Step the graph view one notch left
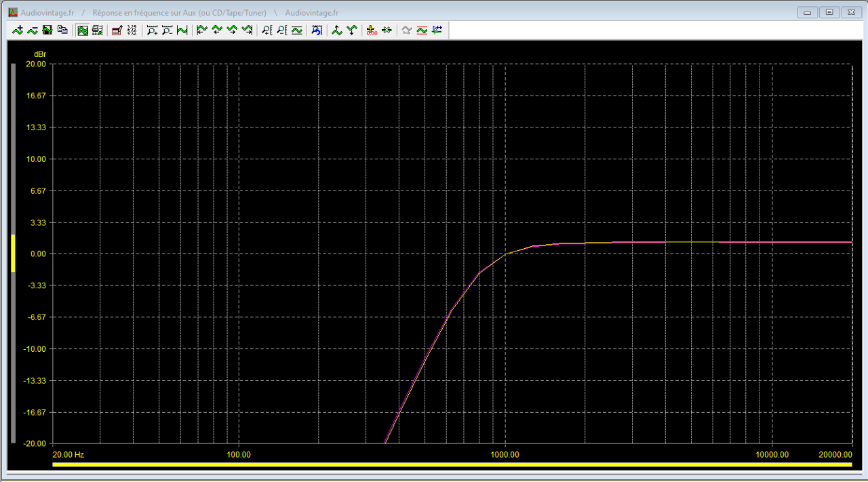 217,30
